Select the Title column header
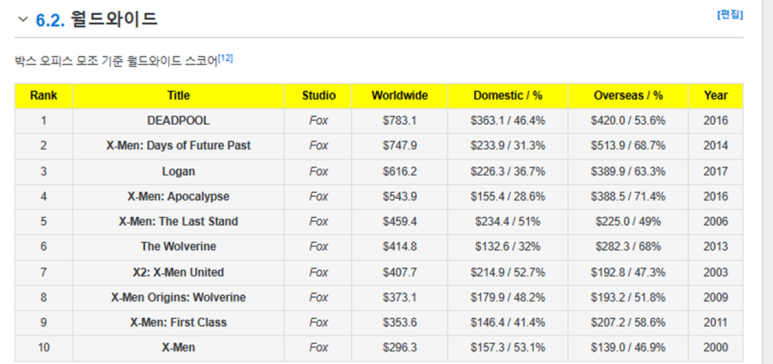The width and height of the screenshot is (773, 364). (x=178, y=96)
